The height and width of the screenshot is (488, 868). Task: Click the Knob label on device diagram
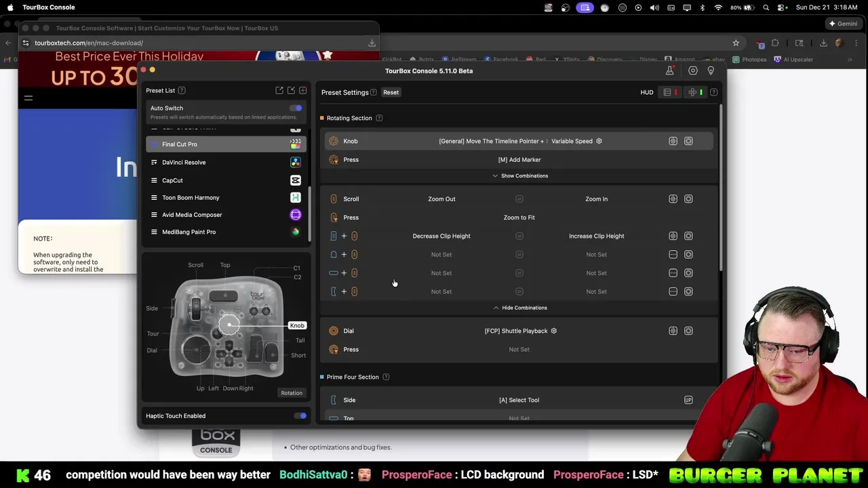coord(297,325)
